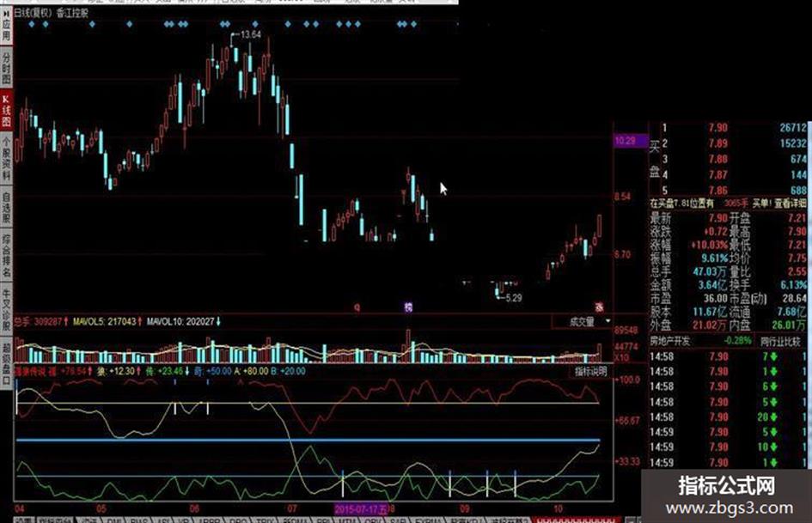This screenshot has height=523, width=812.
Task: Switch to the 分时图 sidebar tab
Action: coord(6,69)
